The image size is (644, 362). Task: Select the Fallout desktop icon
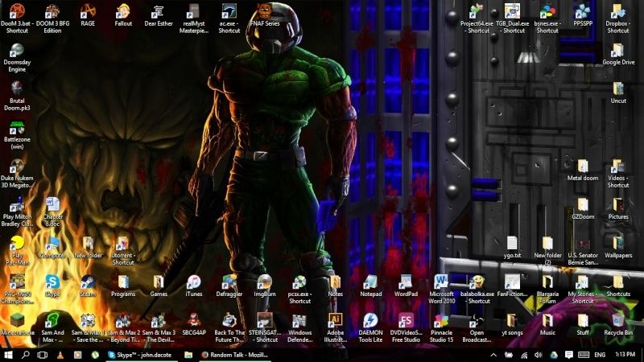pos(123,11)
